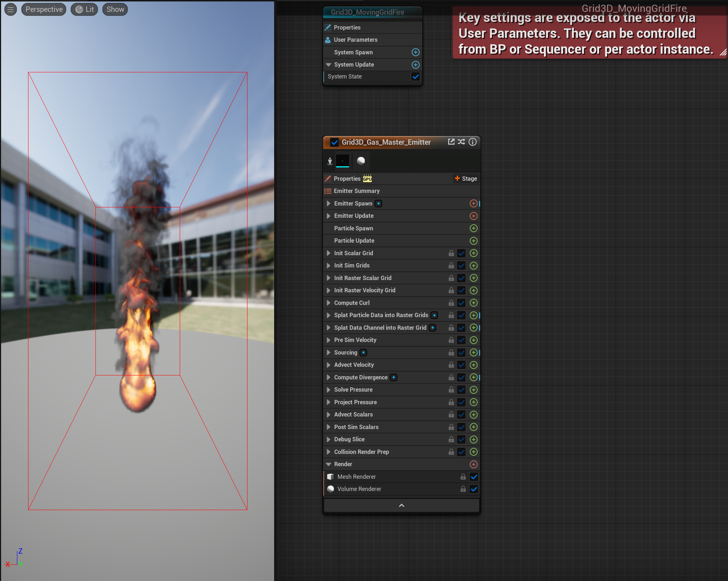Screen dimensions: 728x581
Task: Disable the Volume Renderer checkbox
Action: (x=474, y=489)
